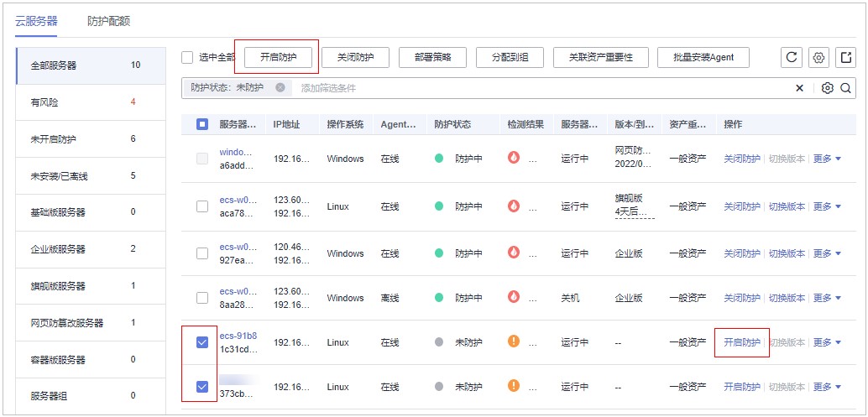The width and height of the screenshot is (868, 417).
Task: Clear the search filter with X icon
Action: (x=799, y=88)
